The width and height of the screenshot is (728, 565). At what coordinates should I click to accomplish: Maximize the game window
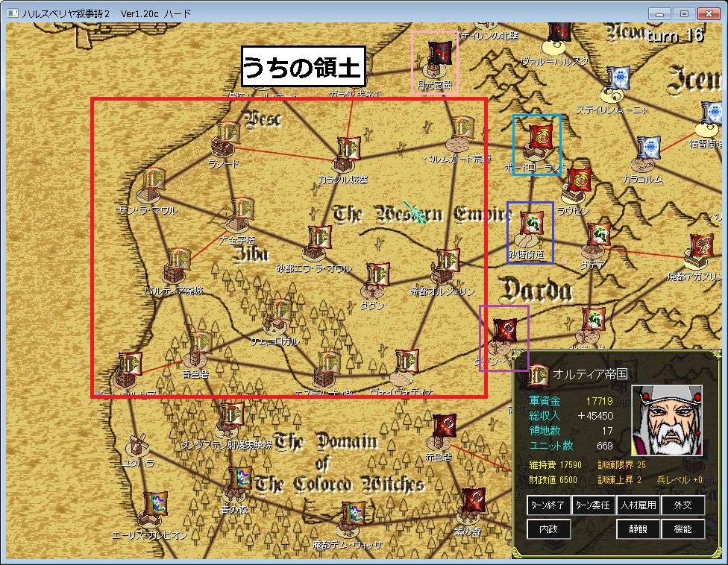tap(684, 14)
